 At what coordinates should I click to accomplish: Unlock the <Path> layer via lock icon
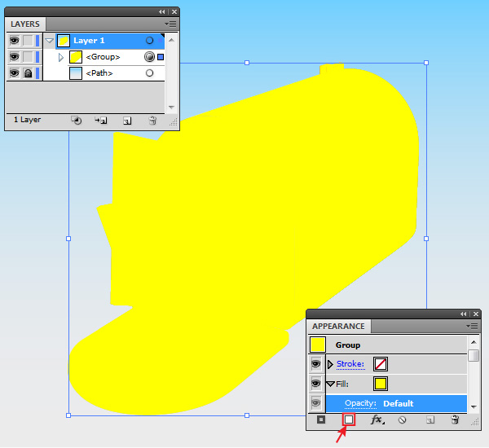click(27, 72)
